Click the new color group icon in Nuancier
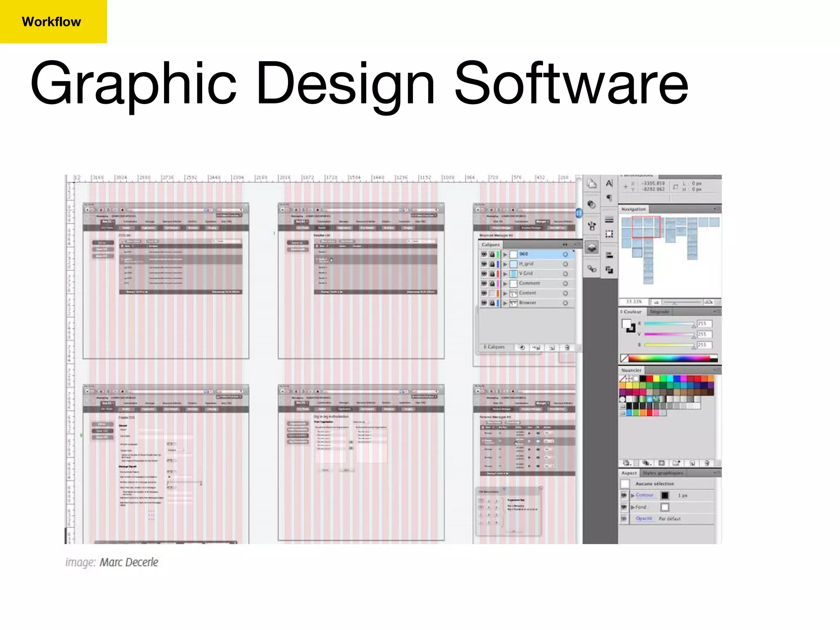The width and height of the screenshot is (840, 630). 676,463
